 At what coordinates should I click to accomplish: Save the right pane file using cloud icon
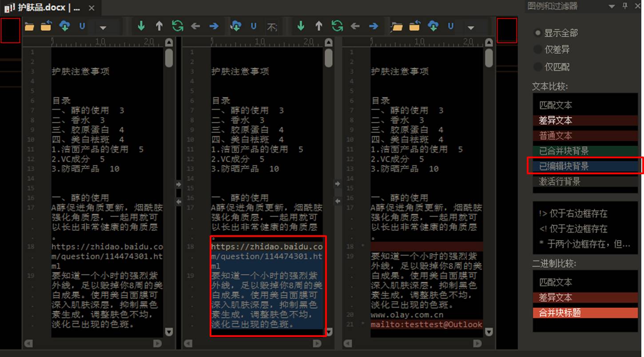click(x=433, y=27)
